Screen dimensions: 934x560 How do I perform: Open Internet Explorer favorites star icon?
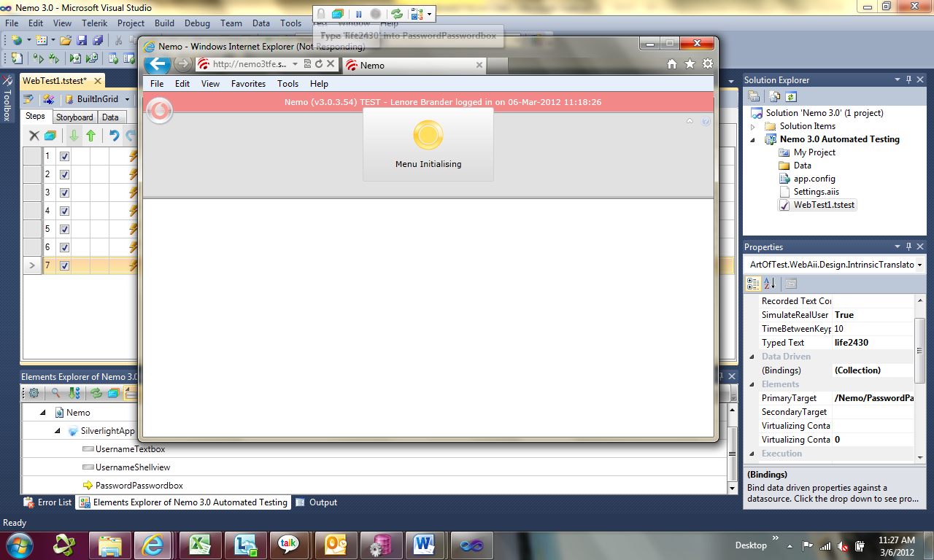[690, 64]
